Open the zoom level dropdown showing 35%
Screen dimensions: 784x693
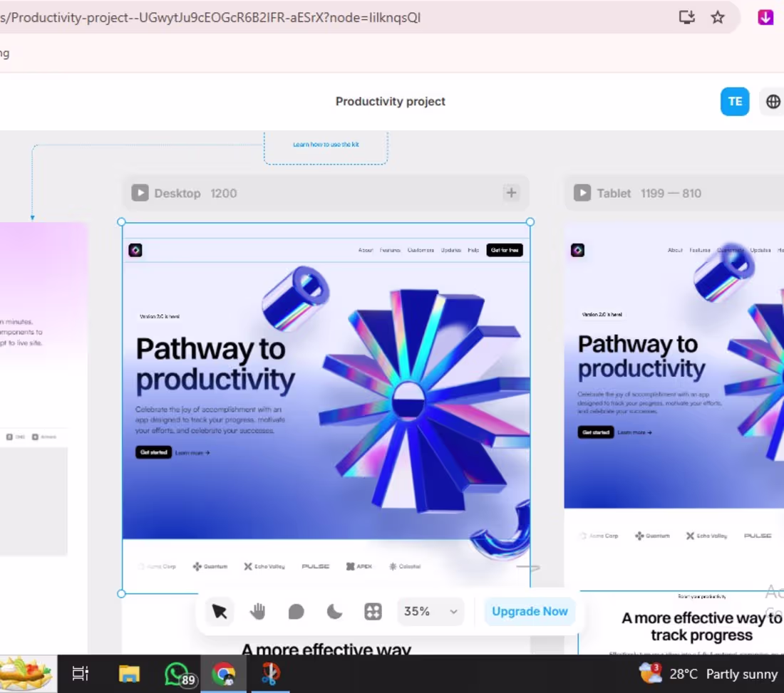[430, 611]
